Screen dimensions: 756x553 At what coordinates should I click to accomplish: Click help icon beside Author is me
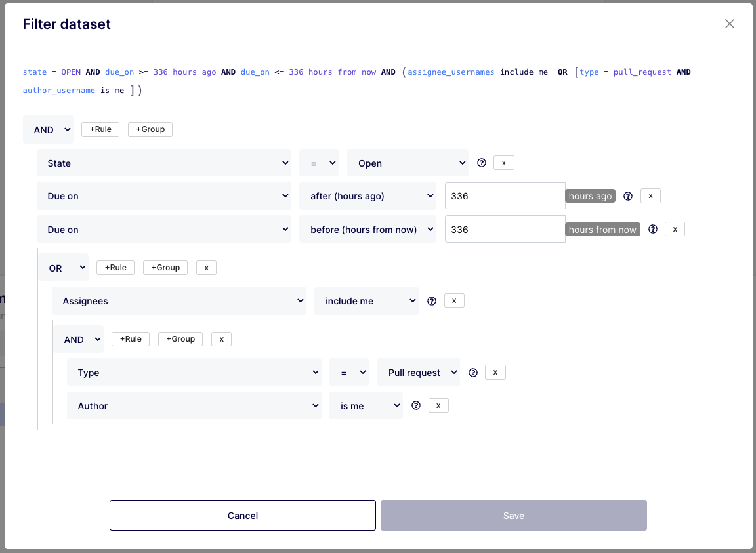click(x=415, y=405)
